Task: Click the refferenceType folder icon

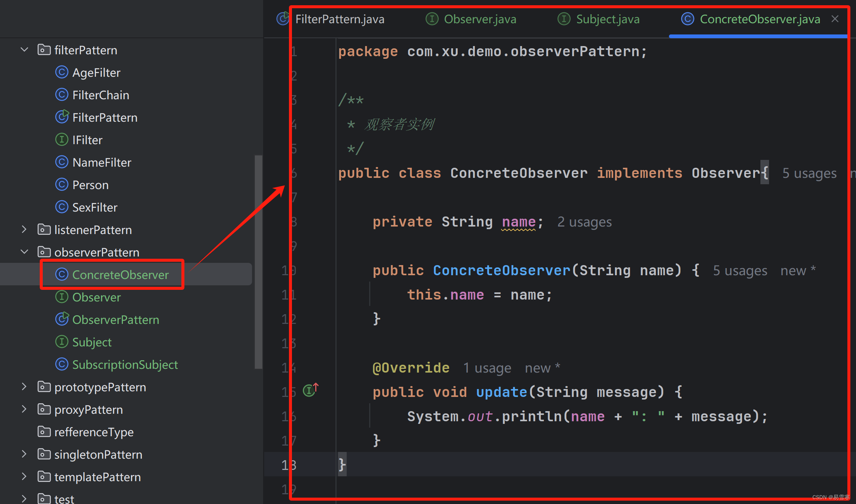Action: pos(44,431)
